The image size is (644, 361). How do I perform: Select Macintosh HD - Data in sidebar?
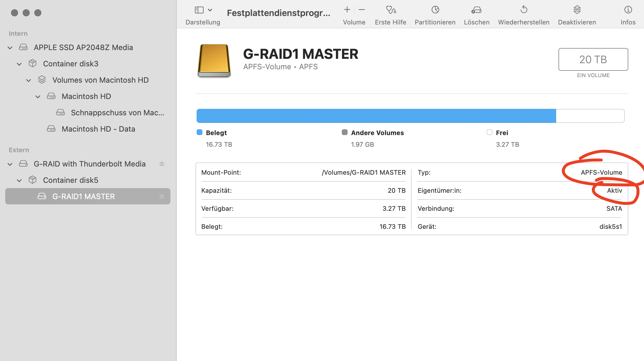click(98, 129)
